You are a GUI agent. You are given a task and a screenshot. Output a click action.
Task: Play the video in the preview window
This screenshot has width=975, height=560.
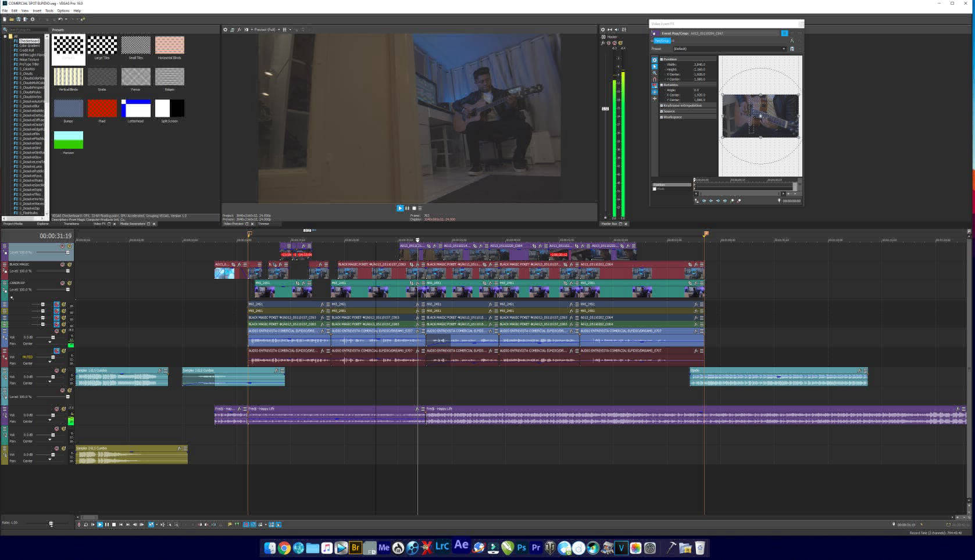pos(400,208)
